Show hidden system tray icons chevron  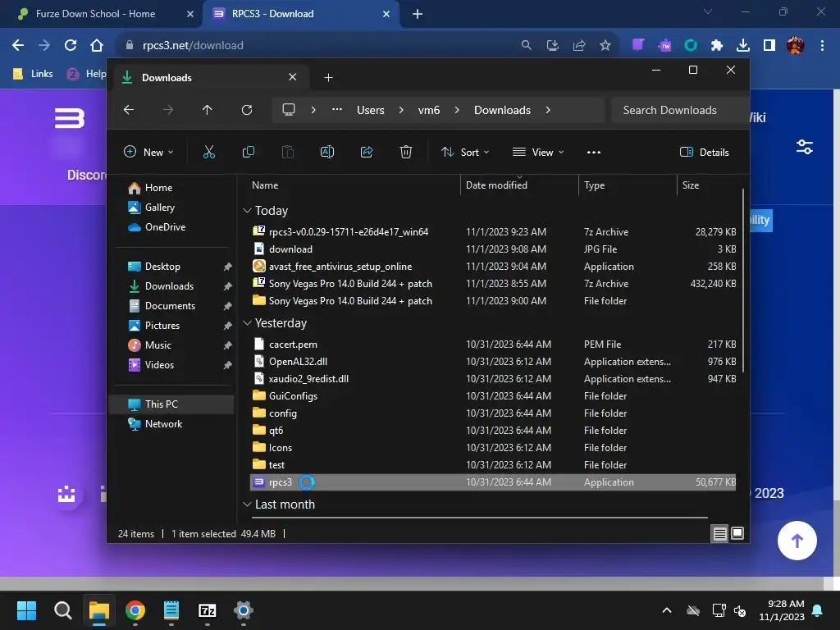666,610
